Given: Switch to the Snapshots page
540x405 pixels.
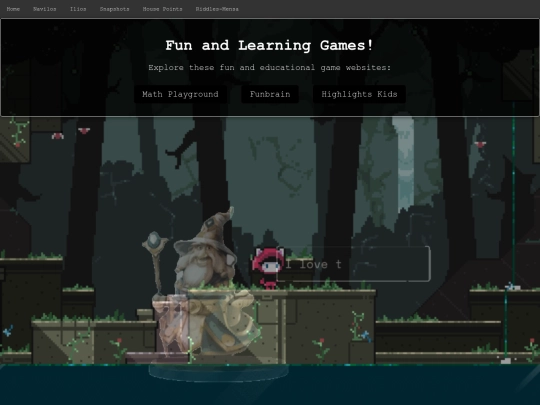Looking at the screenshot, I should point(114,9).
